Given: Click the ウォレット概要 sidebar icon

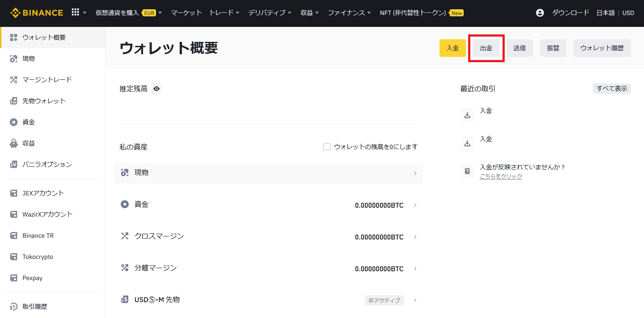Looking at the screenshot, I should click(14, 37).
